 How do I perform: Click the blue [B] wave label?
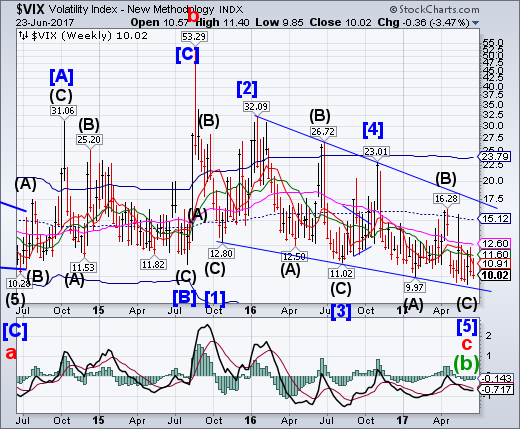[x=184, y=297]
